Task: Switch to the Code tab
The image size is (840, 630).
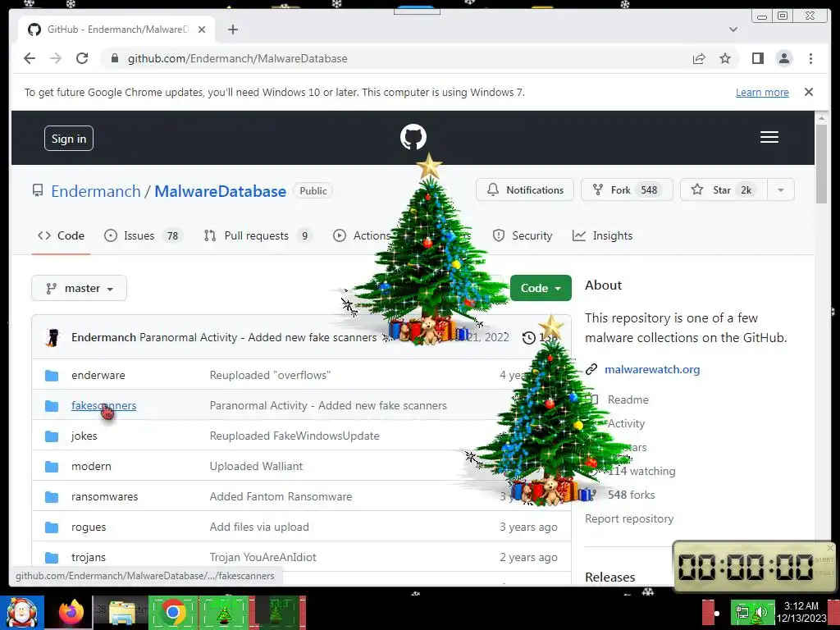Action: [x=61, y=235]
